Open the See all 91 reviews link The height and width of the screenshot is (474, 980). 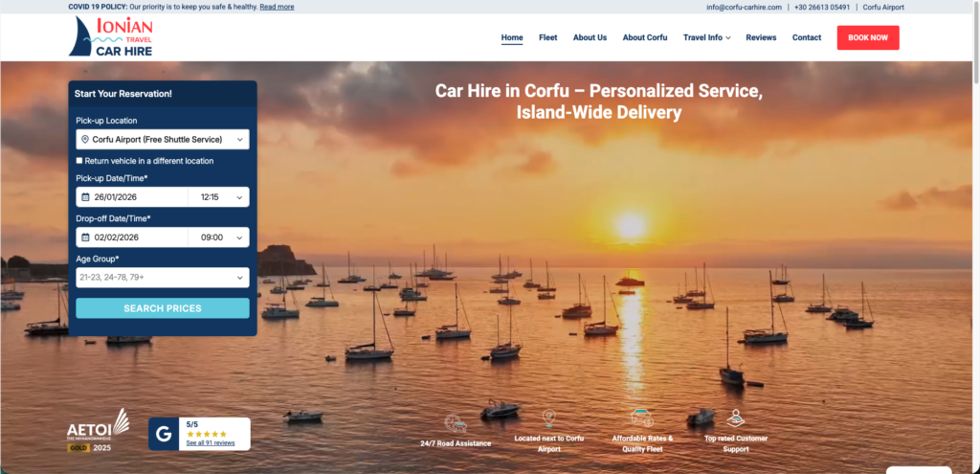pos(210,443)
